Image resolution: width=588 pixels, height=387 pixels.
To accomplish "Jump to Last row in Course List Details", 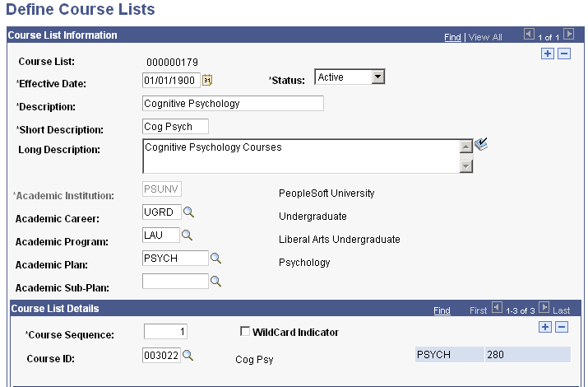I will tap(562, 310).
